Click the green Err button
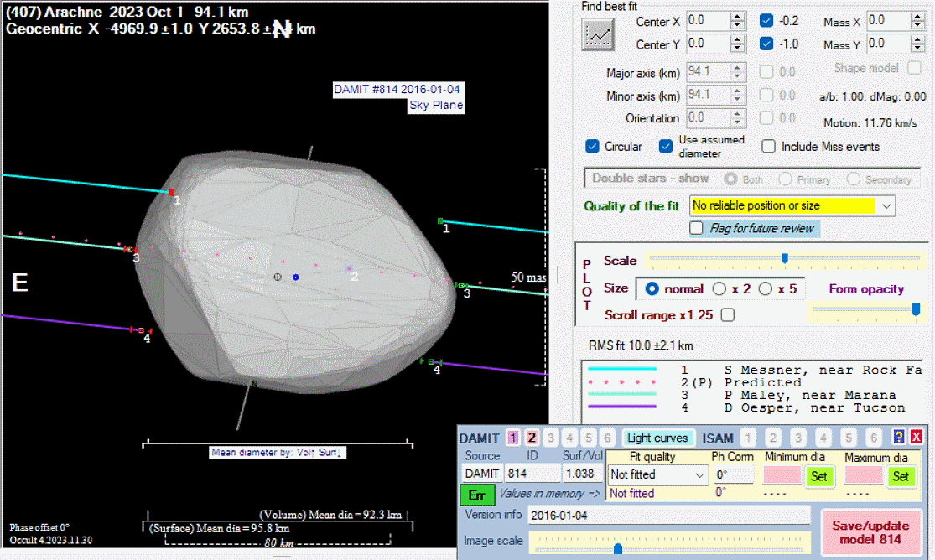 (x=476, y=494)
